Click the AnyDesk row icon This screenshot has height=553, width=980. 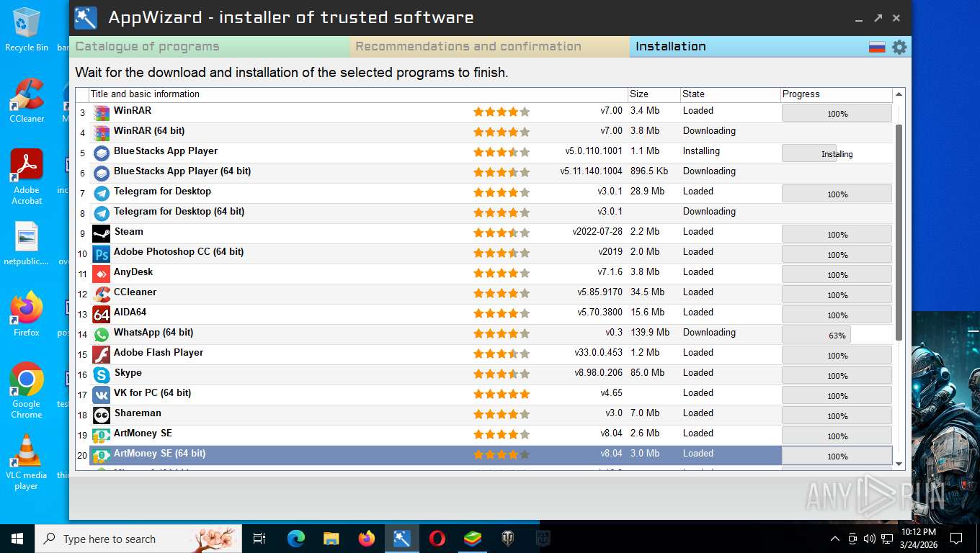coord(102,274)
